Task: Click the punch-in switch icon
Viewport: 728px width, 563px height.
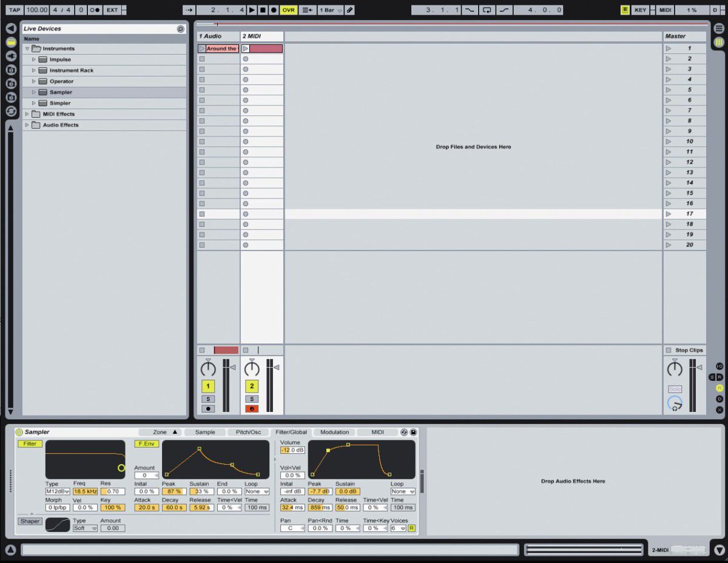Action: click(x=470, y=10)
